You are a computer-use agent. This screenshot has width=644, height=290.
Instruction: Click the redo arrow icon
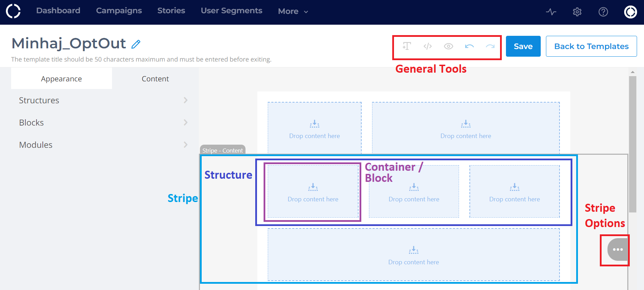click(490, 46)
